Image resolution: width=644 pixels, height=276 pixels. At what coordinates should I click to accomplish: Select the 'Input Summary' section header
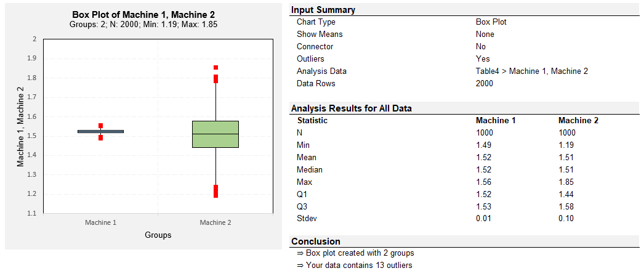pyautogui.click(x=323, y=10)
